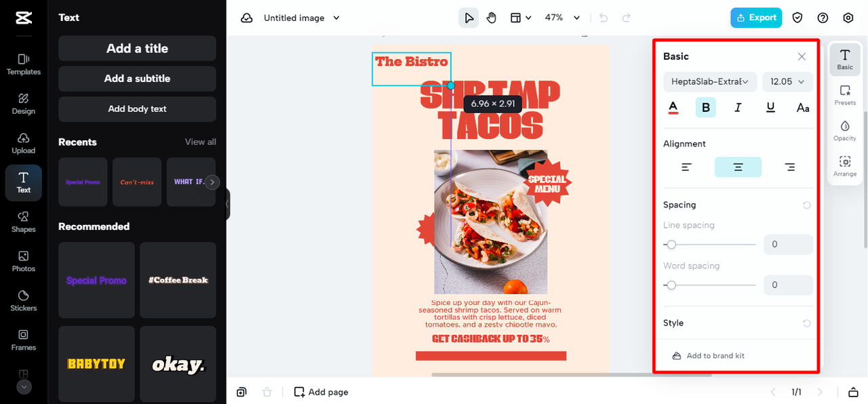
Task: Click Add body text button
Action: pos(137,109)
